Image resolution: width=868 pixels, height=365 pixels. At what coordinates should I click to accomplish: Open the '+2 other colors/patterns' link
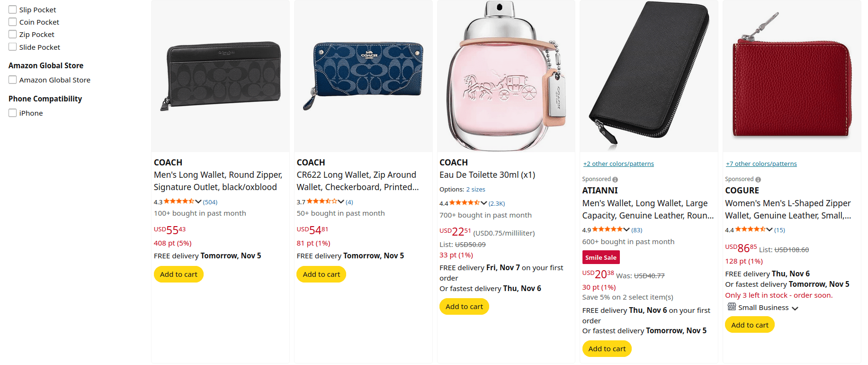click(x=618, y=164)
